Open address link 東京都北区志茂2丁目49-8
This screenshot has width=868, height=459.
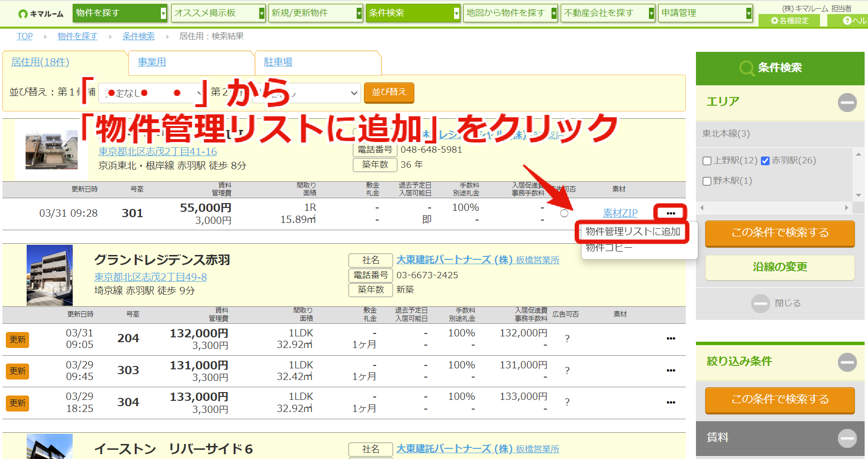click(150, 277)
